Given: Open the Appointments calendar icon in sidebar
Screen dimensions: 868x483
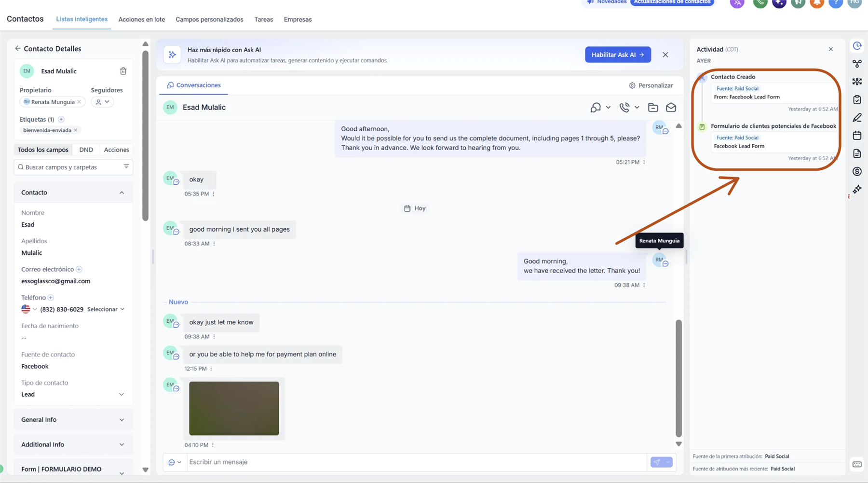Looking at the screenshot, I should [x=857, y=136].
